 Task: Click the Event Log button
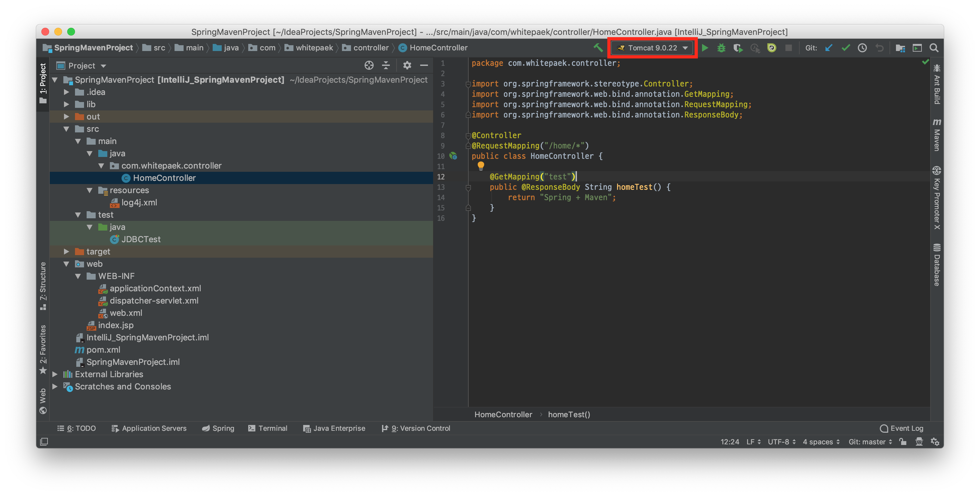coord(902,428)
